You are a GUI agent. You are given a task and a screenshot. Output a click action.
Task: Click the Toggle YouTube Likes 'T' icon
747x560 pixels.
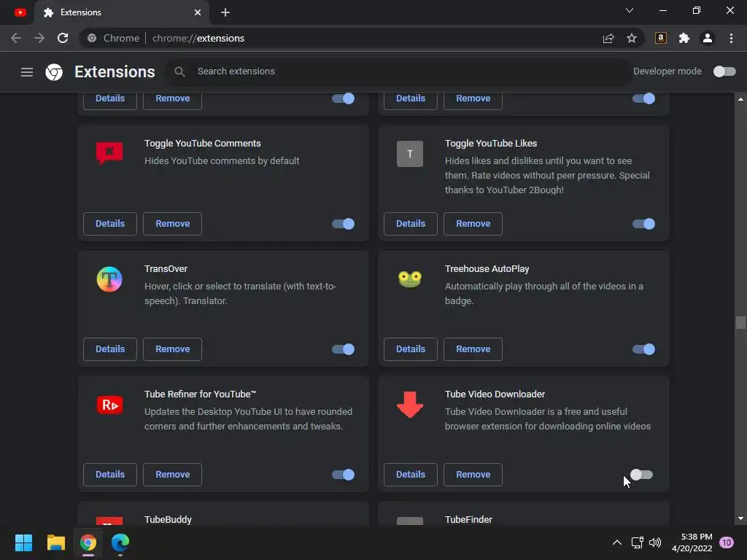(410, 154)
